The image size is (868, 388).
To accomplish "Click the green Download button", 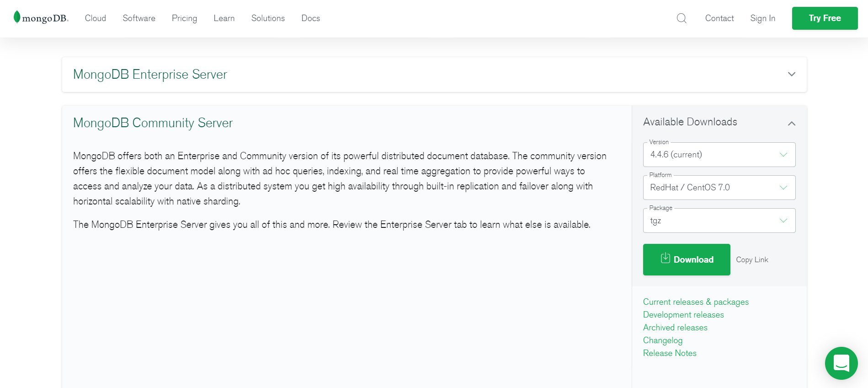I will pos(687,259).
